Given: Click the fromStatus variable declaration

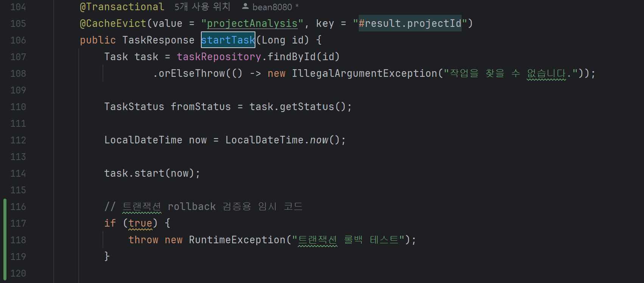Looking at the screenshot, I should coord(201,107).
